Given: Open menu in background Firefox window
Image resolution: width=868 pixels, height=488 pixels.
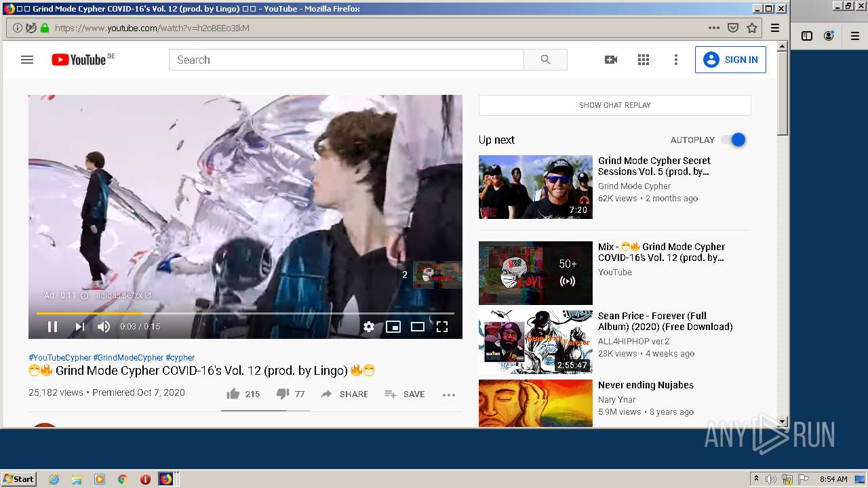Looking at the screenshot, I should pos(855,36).
